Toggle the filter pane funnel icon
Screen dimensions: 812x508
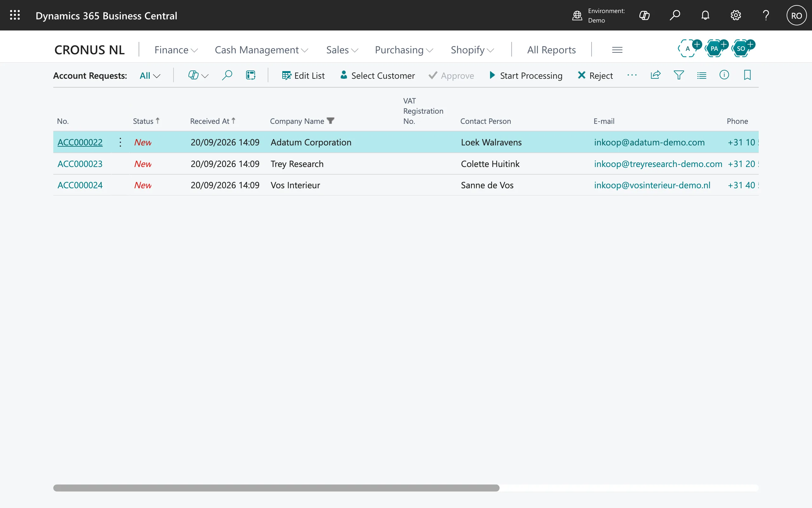coord(678,75)
